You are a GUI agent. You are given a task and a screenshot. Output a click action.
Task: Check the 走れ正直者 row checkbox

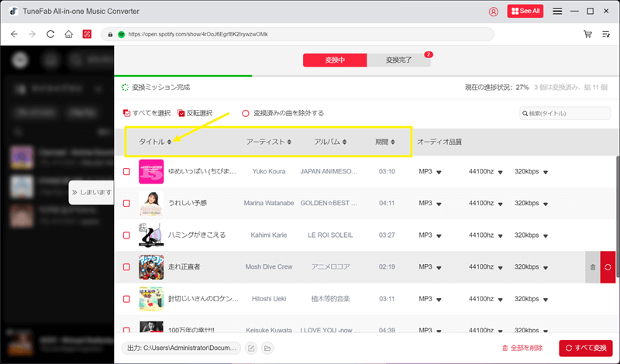click(x=126, y=267)
